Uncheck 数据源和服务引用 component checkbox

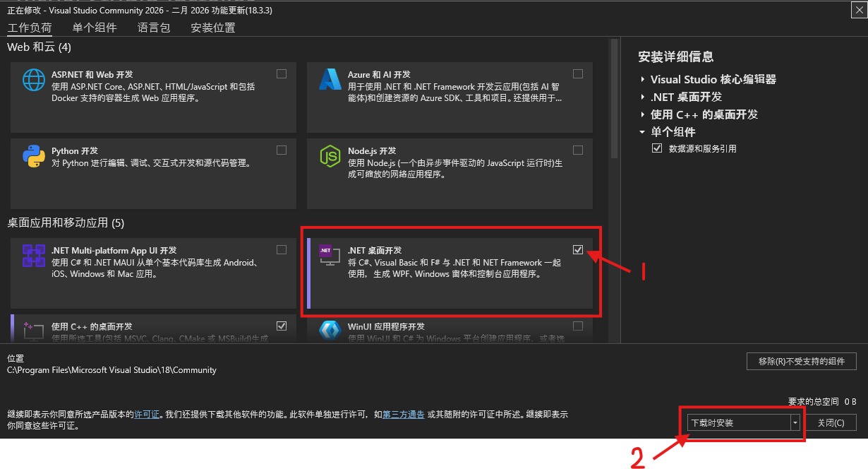coord(657,148)
